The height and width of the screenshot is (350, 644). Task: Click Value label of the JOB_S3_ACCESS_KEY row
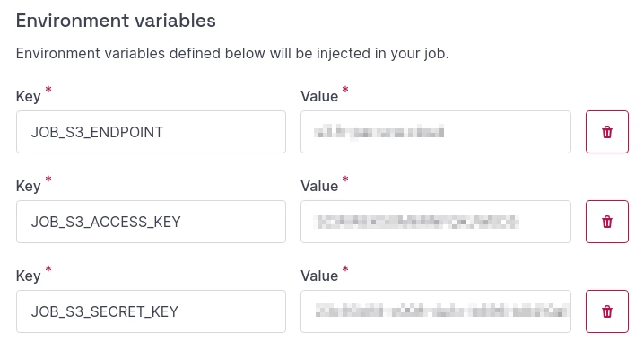pos(319,186)
